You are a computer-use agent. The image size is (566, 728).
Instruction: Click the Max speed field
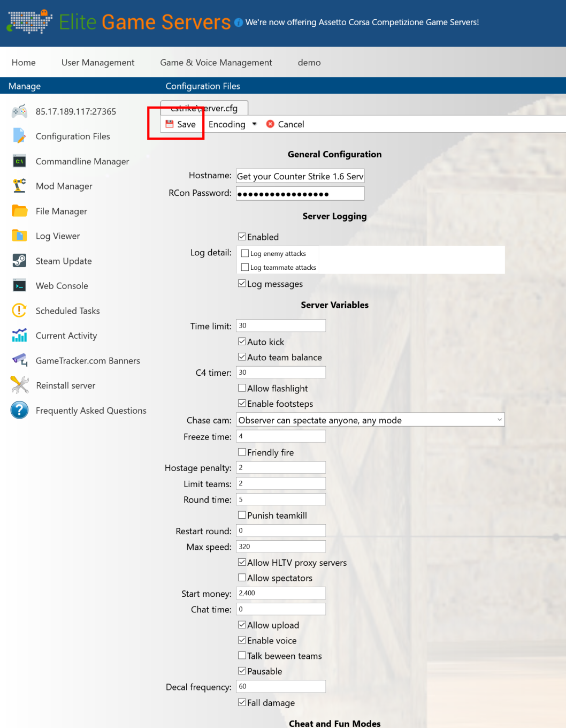pos(281,547)
